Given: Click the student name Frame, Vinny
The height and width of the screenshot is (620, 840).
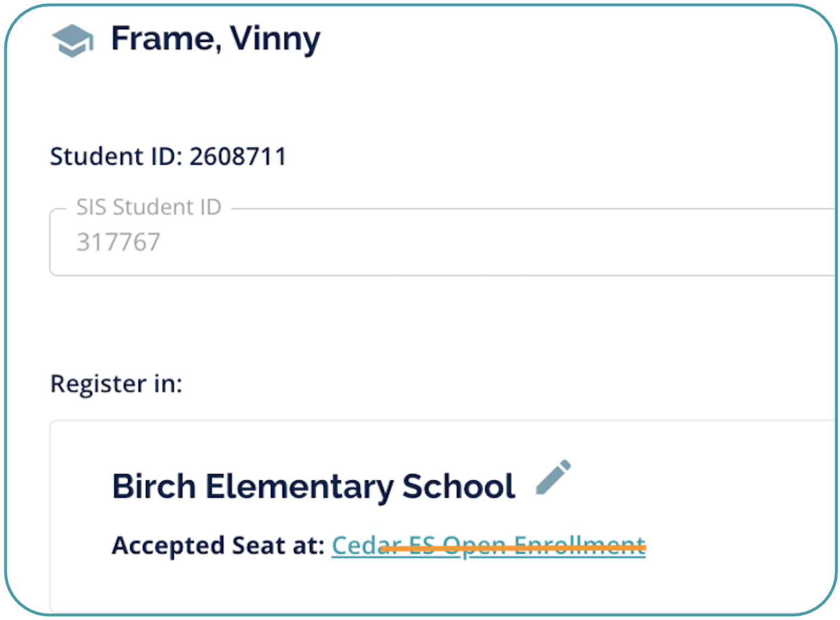Looking at the screenshot, I should [x=215, y=39].
